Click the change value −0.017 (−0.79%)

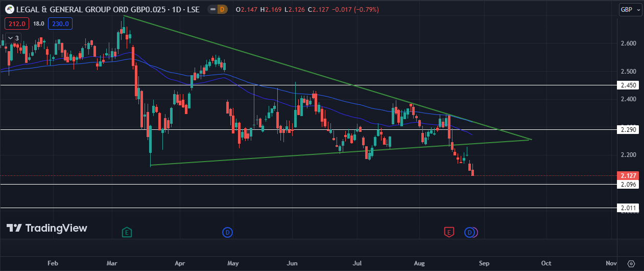click(x=355, y=9)
